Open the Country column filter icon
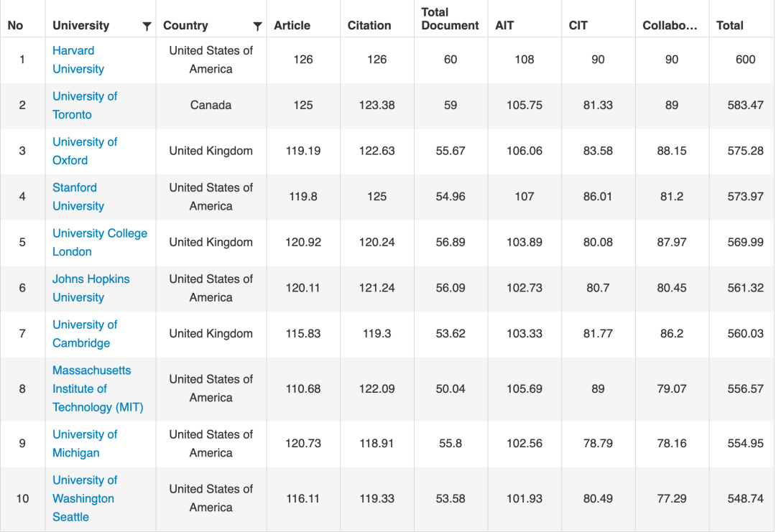Viewport: 776px width, 532px height. [x=257, y=26]
